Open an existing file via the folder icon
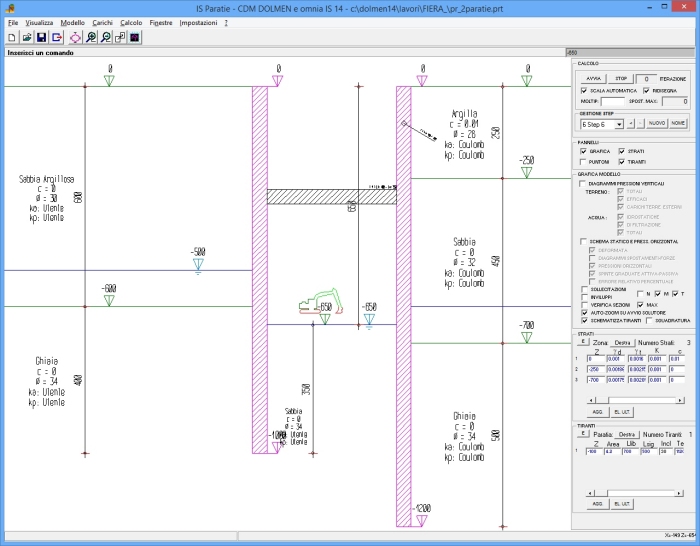This screenshot has height=546, width=700. [27, 38]
